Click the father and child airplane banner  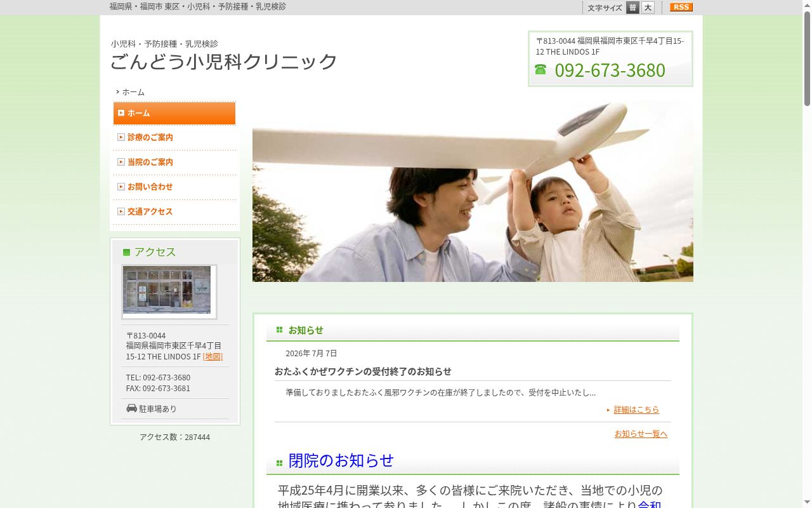tap(473, 191)
